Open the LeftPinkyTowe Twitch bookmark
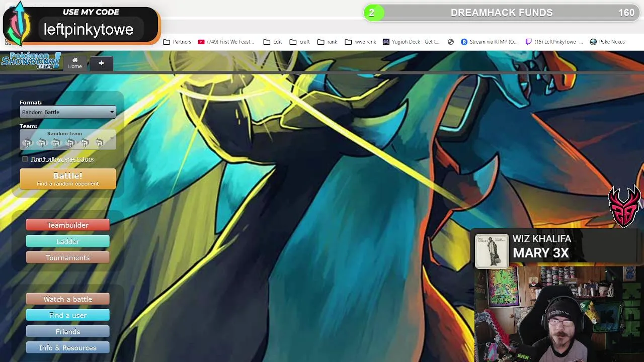The height and width of the screenshot is (362, 644). [554, 42]
